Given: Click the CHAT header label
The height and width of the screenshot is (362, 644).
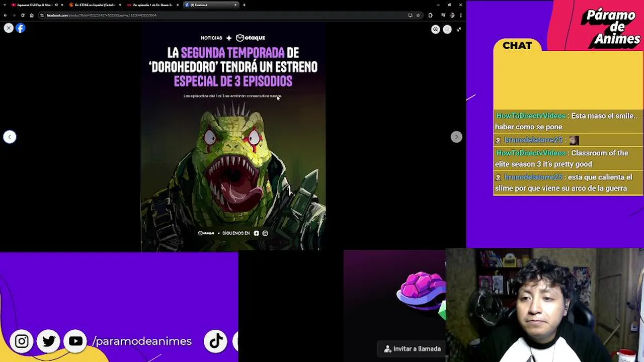Looking at the screenshot, I should pyautogui.click(x=517, y=46).
